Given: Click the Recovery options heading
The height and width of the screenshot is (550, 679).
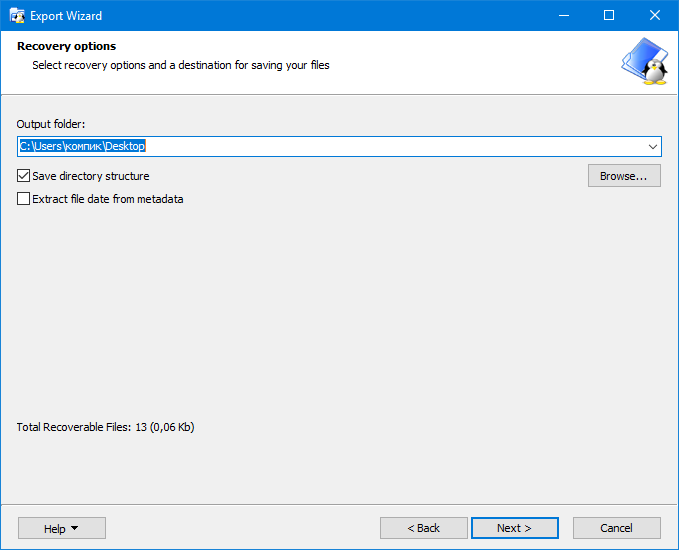Looking at the screenshot, I should tap(66, 46).
